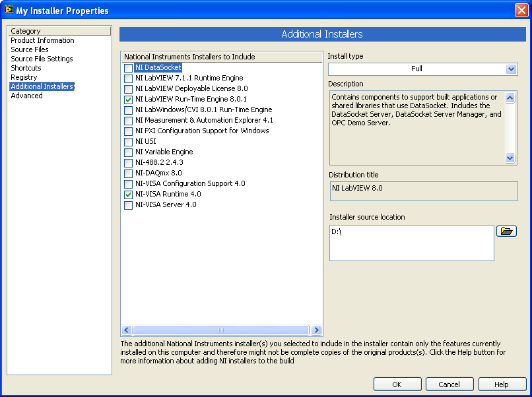Check NI Measurement & Automation Explorer 4.1
The width and height of the screenshot is (532, 397).
(128, 121)
